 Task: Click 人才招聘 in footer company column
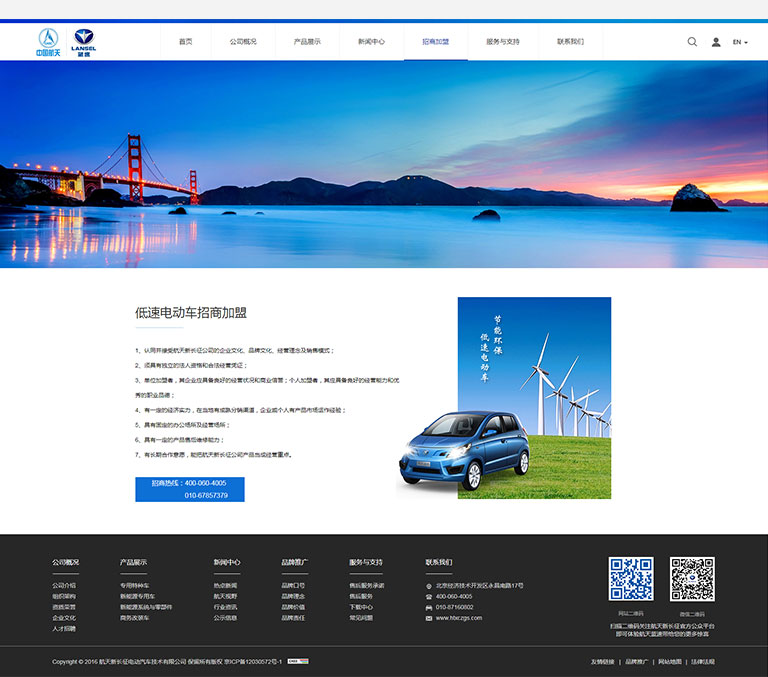64,629
